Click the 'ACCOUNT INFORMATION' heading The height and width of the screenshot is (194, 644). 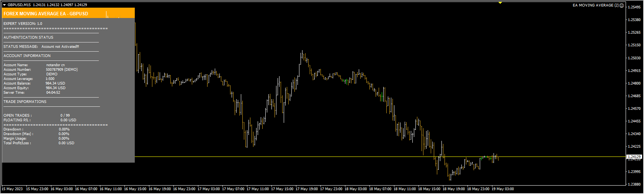[27, 56]
